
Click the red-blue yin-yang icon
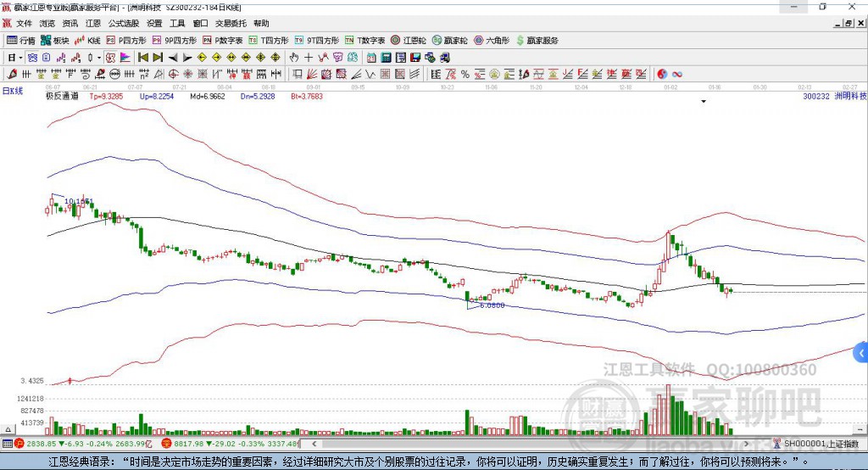(x=662, y=75)
